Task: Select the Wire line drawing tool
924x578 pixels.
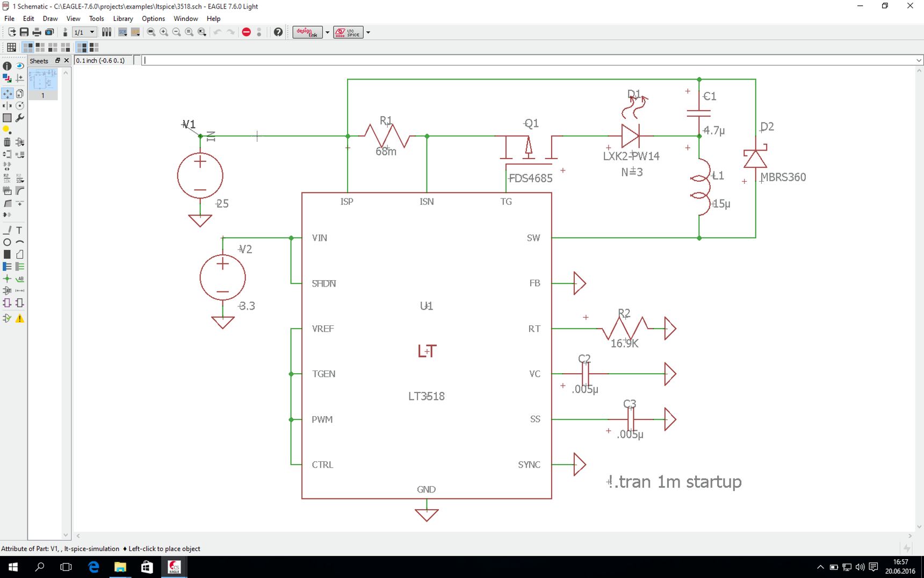Action: (x=7, y=230)
